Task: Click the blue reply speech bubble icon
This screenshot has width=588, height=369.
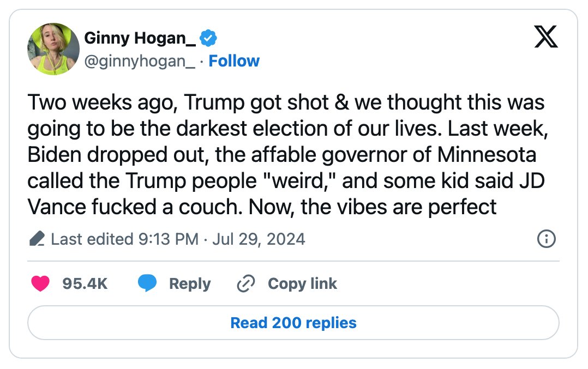Action: tap(147, 283)
